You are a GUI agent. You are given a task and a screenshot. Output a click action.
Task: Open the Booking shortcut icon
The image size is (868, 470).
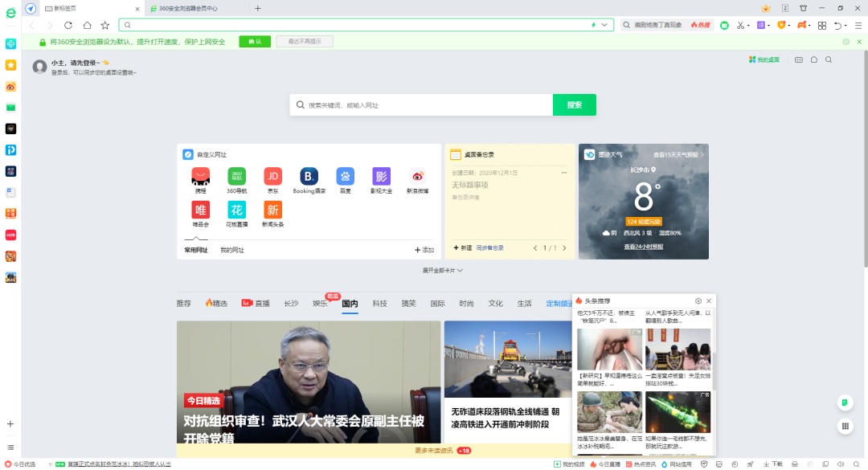309,177
